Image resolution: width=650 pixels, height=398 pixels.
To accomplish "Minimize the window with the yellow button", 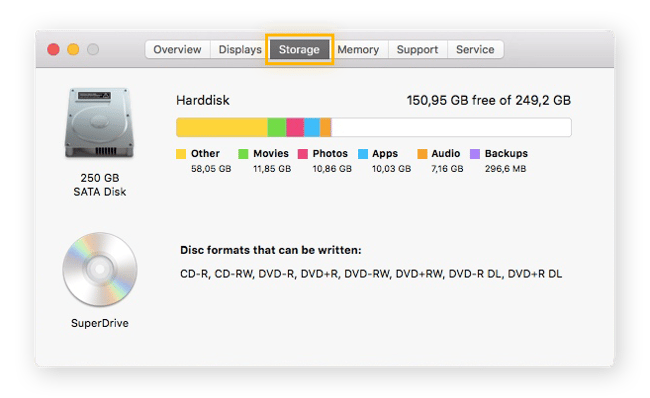I will pos(73,49).
